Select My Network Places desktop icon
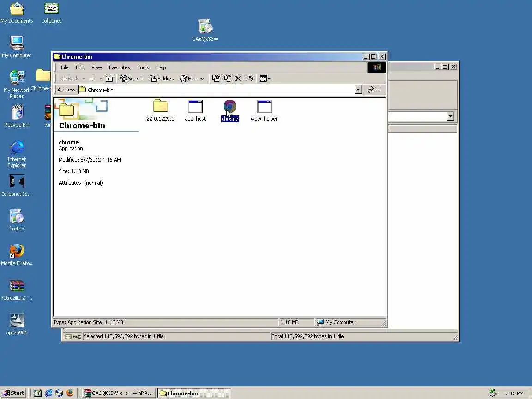The width and height of the screenshot is (532, 399). click(17, 84)
